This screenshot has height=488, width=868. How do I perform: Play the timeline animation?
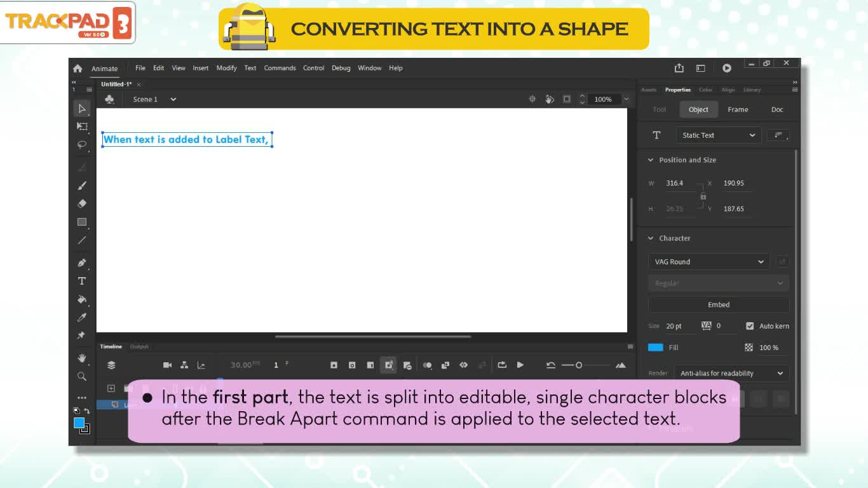520,365
